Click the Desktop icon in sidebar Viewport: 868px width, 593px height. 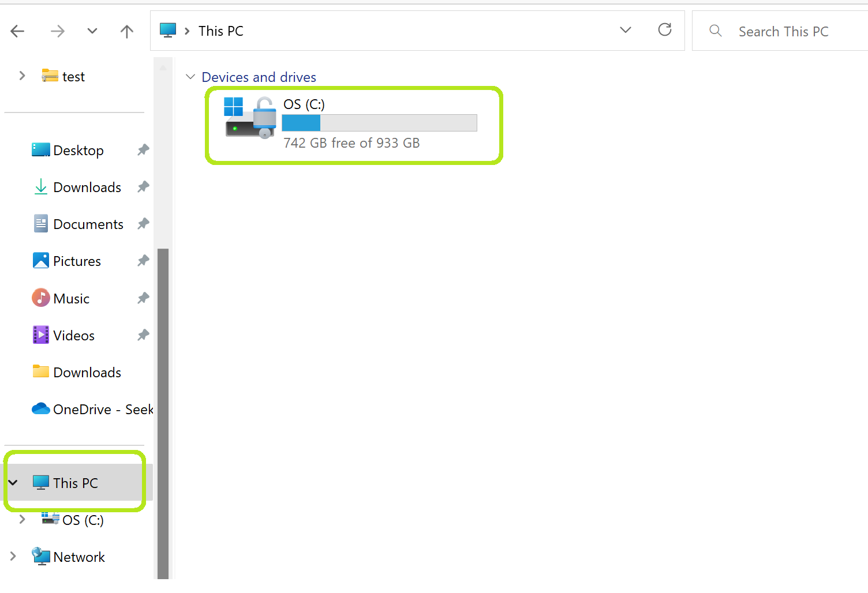pyautogui.click(x=41, y=150)
